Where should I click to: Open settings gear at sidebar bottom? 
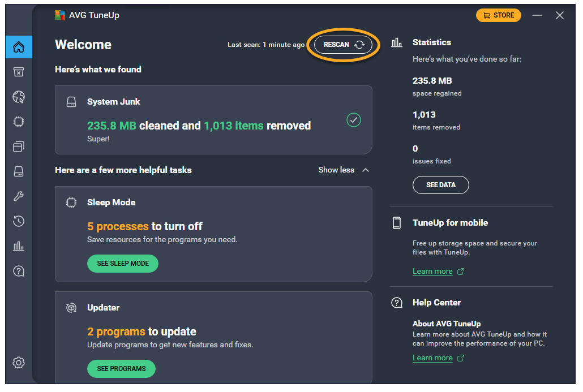tap(19, 363)
